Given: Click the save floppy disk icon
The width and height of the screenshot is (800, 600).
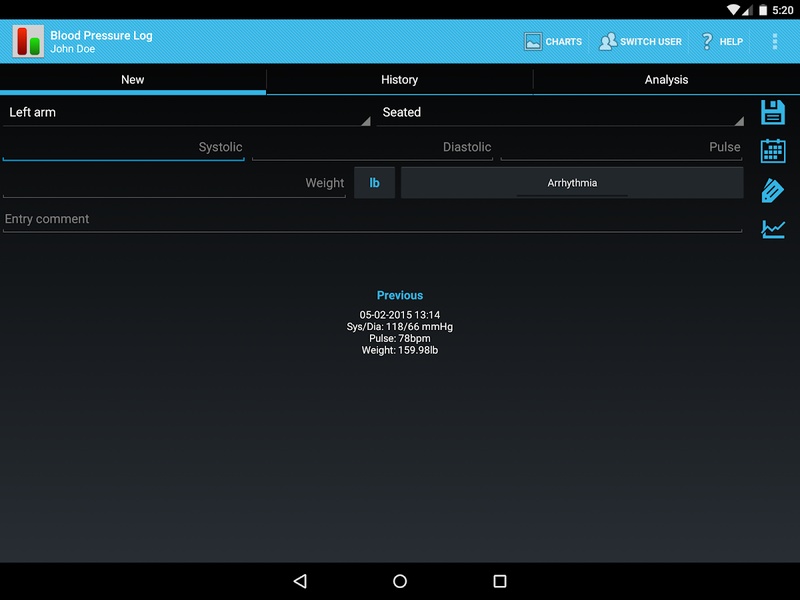Looking at the screenshot, I should (x=773, y=112).
